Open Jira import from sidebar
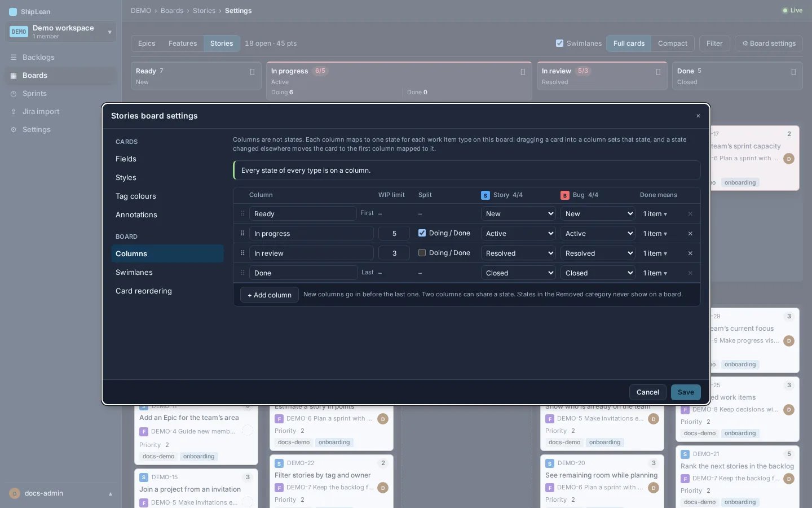The image size is (812, 508). click(x=41, y=112)
